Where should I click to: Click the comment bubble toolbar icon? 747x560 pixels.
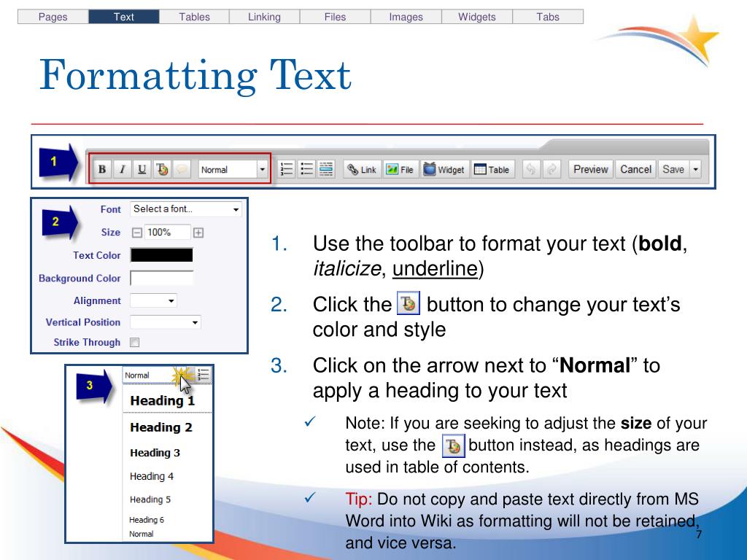tap(182, 169)
